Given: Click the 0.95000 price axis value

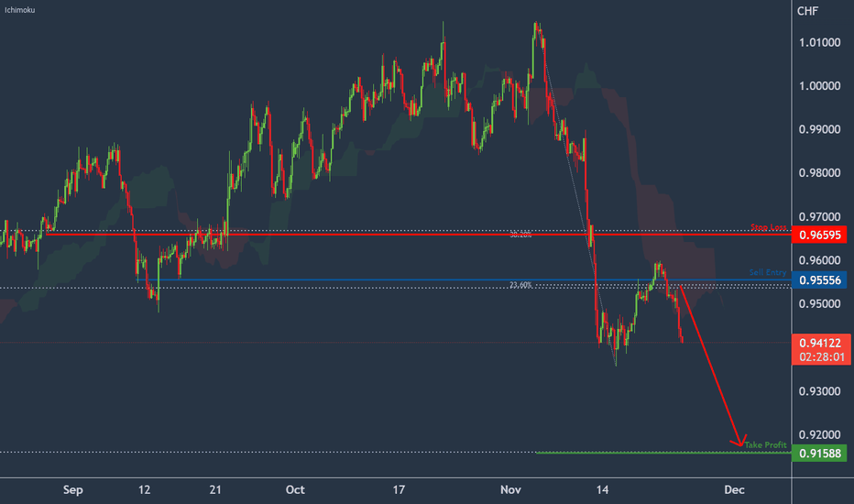Looking at the screenshot, I should click(x=820, y=304).
